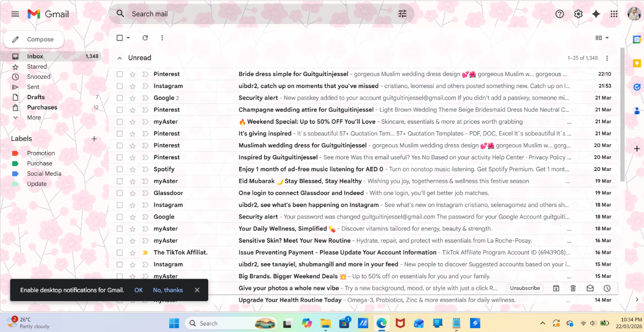Viewport: 644px width, 332px height.
Task: Open the Gmail Support help icon
Action: coord(559,14)
